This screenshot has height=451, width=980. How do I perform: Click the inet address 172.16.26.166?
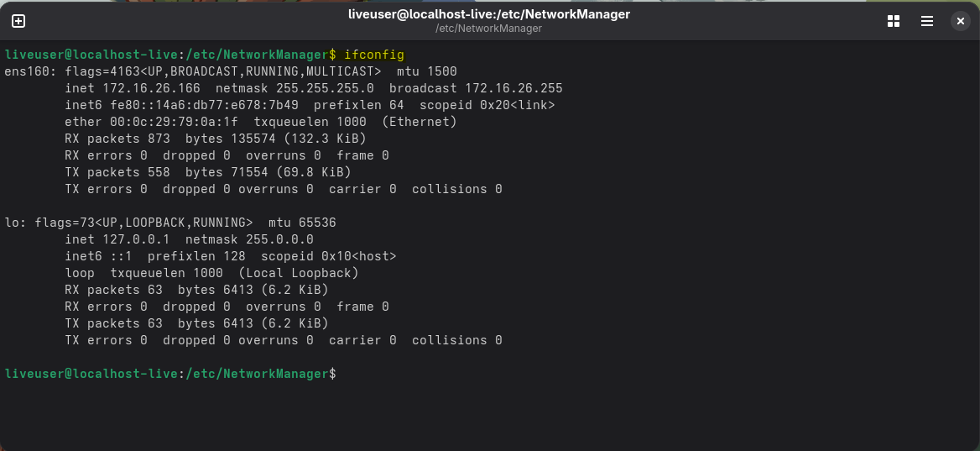[x=151, y=88]
